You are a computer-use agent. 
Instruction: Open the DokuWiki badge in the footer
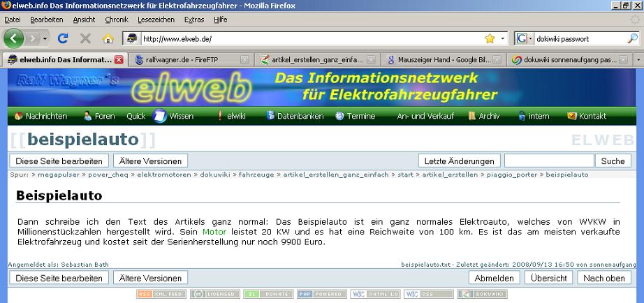coord(482,294)
